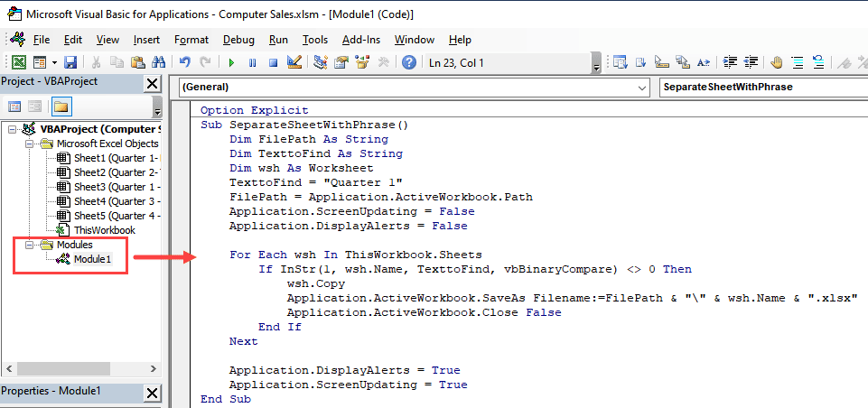Open the Tools menu
868x408 pixels.
pos(315,40)
